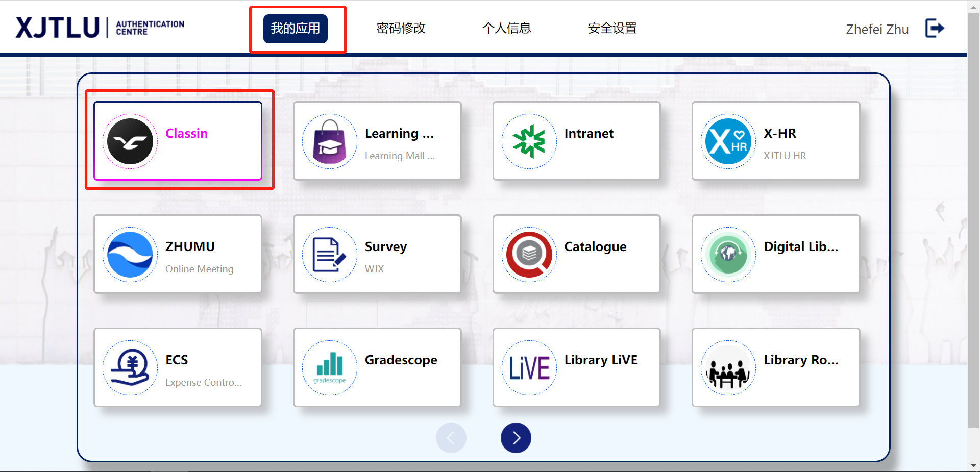Image resolution: width=980 pixels, height=472 pixels.
Task: Click the scrollbar down arrow
Action: coord(974,465)
